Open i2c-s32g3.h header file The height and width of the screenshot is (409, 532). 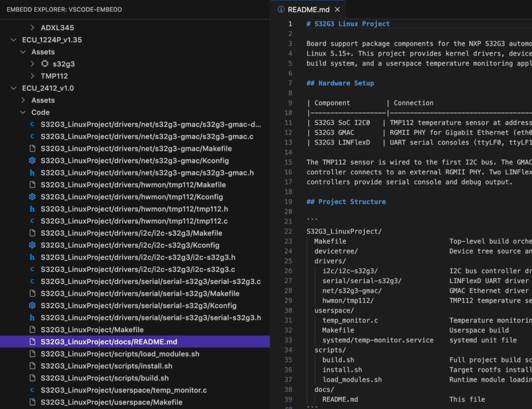(138, 257)
